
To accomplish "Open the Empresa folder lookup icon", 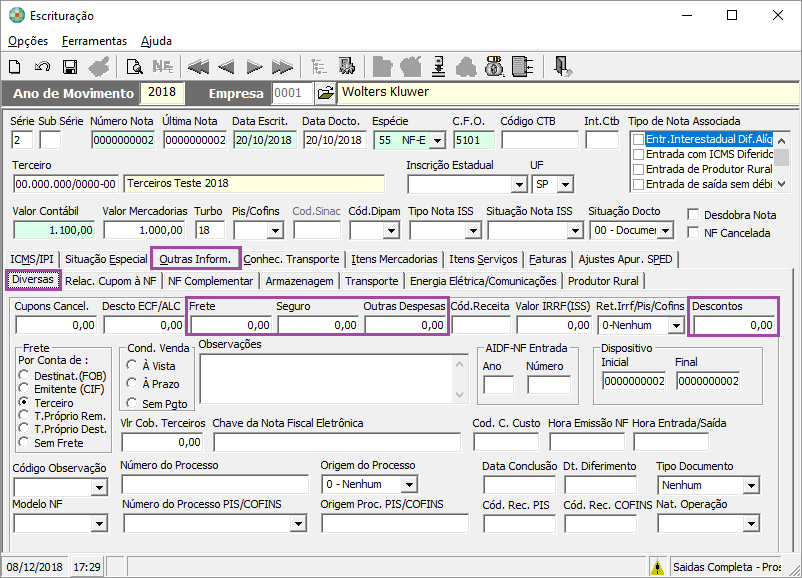I will click(325, 93).
